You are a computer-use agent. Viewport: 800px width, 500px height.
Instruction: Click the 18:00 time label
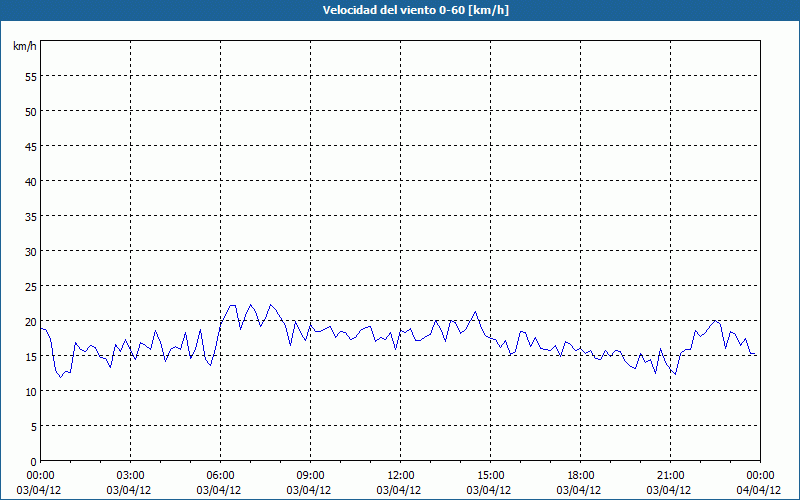pyautogui.click(x=581, y=475)
